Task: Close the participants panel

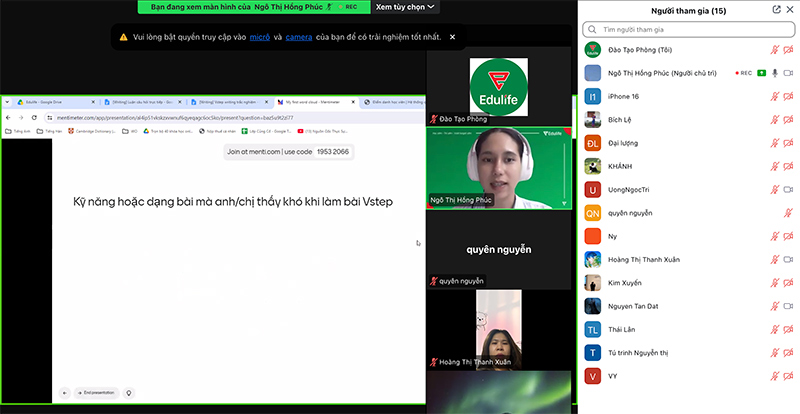Action: point(791,10)
